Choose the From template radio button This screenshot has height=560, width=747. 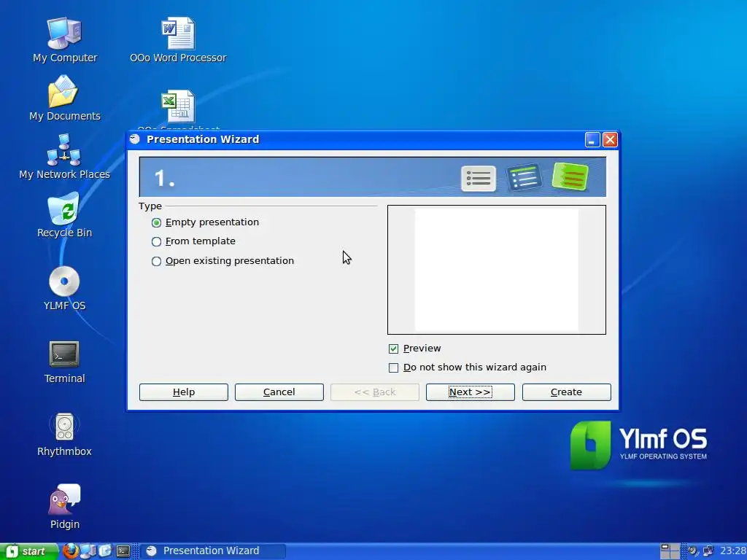(156, 241)
